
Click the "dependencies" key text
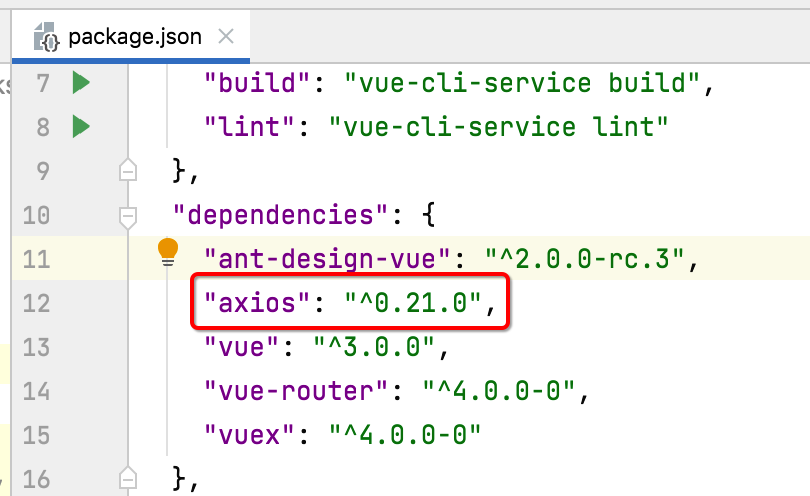click(281, 214)
